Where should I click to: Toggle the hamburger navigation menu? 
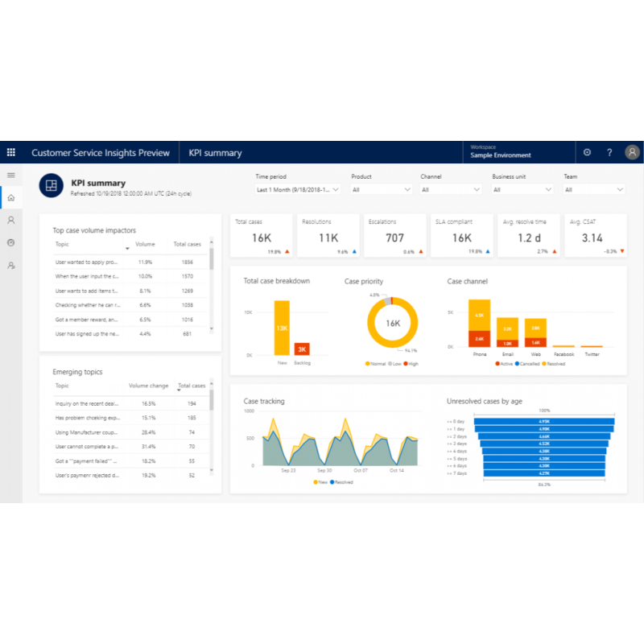[x=11, y=175]
